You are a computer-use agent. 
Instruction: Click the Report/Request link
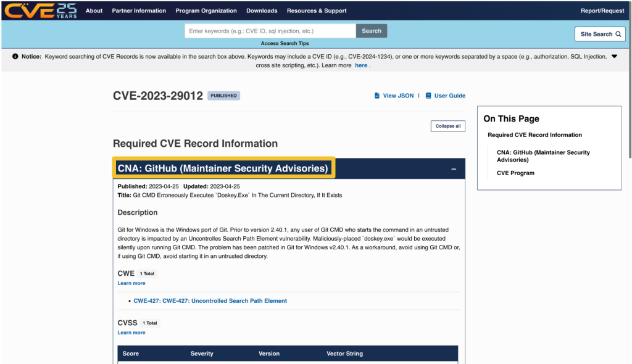602,10
